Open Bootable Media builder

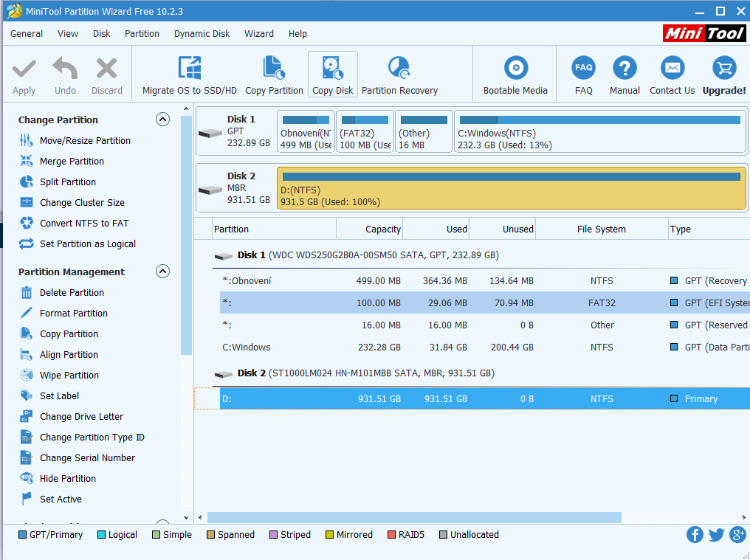[515, 69]
